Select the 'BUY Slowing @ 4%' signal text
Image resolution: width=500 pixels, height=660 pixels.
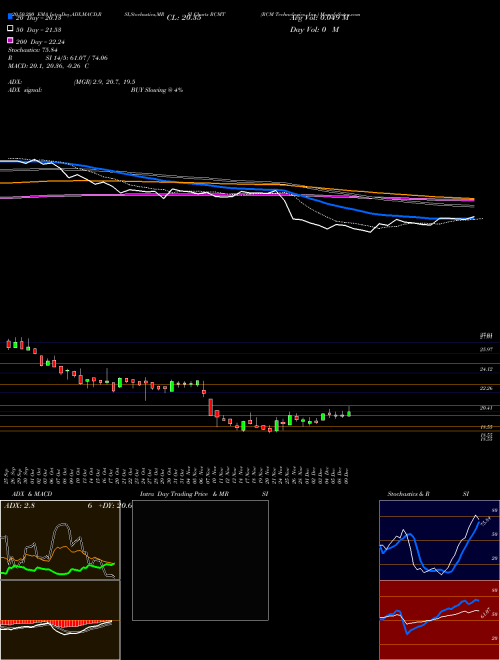157,90
